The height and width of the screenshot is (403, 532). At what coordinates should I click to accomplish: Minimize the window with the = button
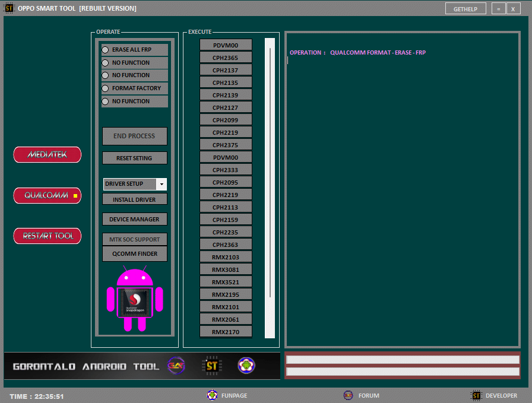pyautogui.click(x=498, y=9)
